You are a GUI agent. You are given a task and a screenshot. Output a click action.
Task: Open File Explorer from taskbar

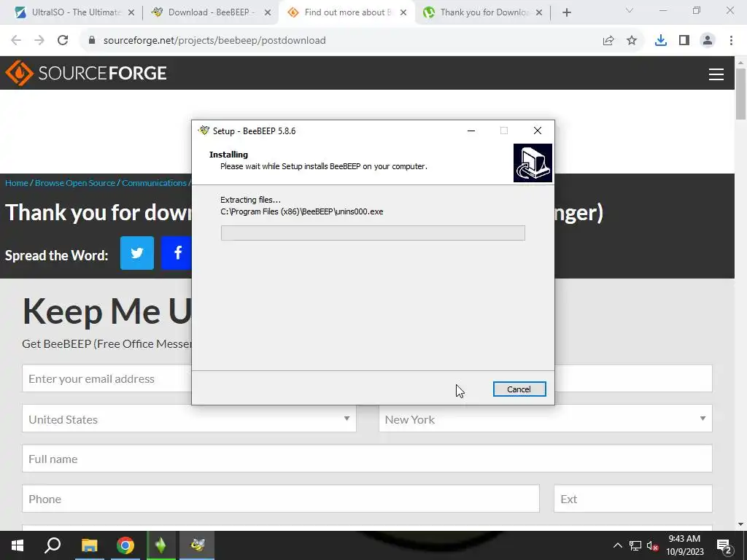tap(89, 545)
